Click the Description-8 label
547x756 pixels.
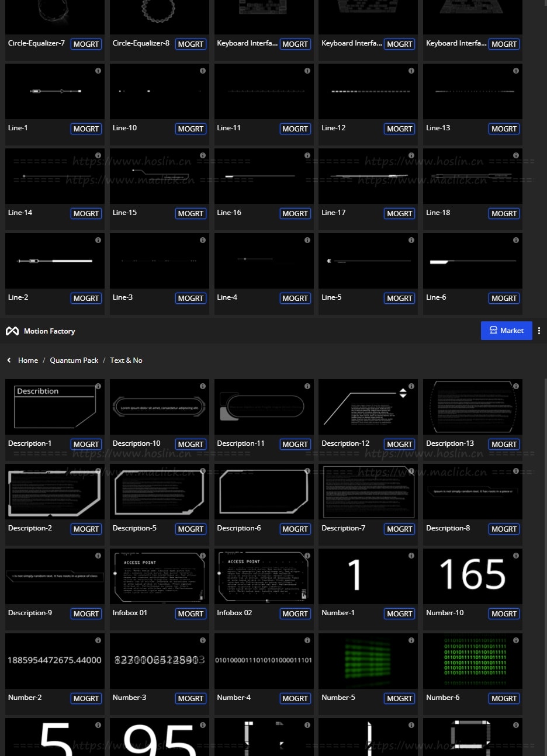[x=448, y=528]
